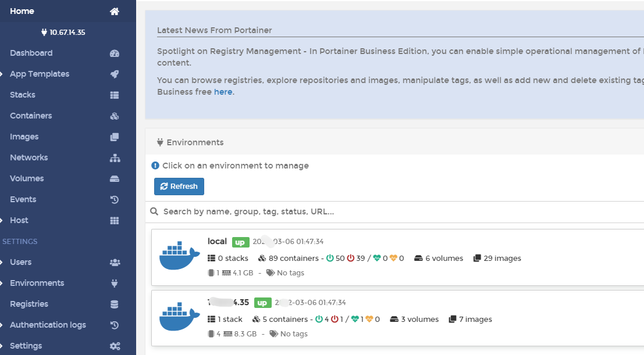The width and height of the screenshot is (644, 355).
Task: Click the Dashboard gauge icon
Action: tap(115, 53)
